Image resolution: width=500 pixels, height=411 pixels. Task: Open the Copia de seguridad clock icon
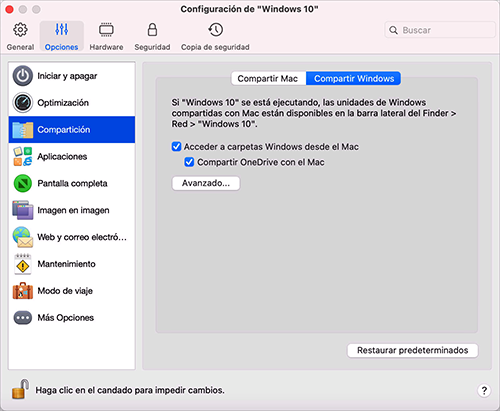click(215, 30)
